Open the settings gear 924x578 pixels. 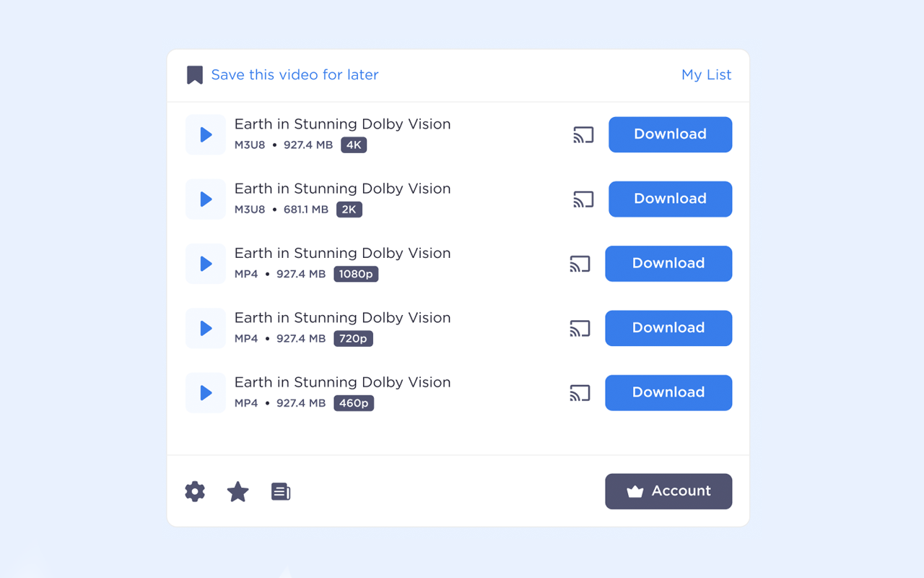coord(194,491)
